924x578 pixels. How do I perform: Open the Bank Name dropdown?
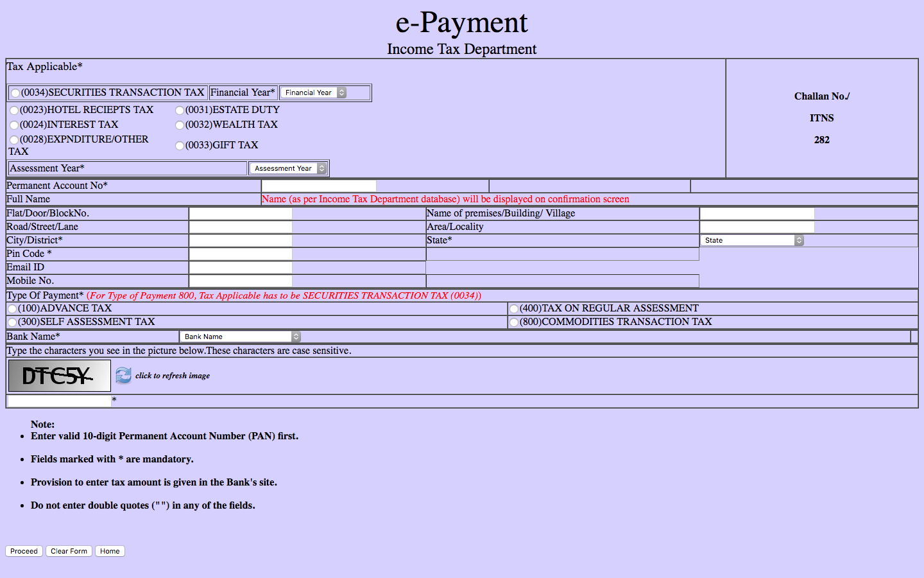coord(239,336)
